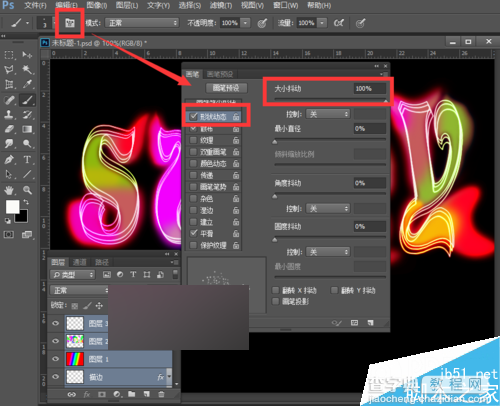Open layer filter 类型 dropdown

point(73,275)
